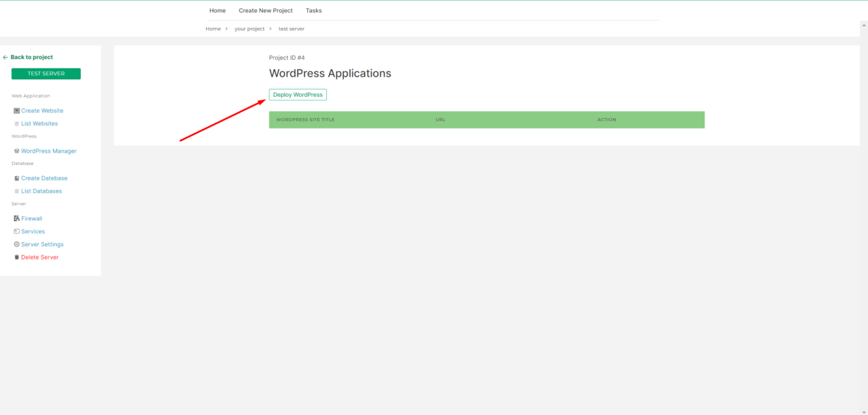
Task: Click the list icon next to List Databases
Action: 16,191
